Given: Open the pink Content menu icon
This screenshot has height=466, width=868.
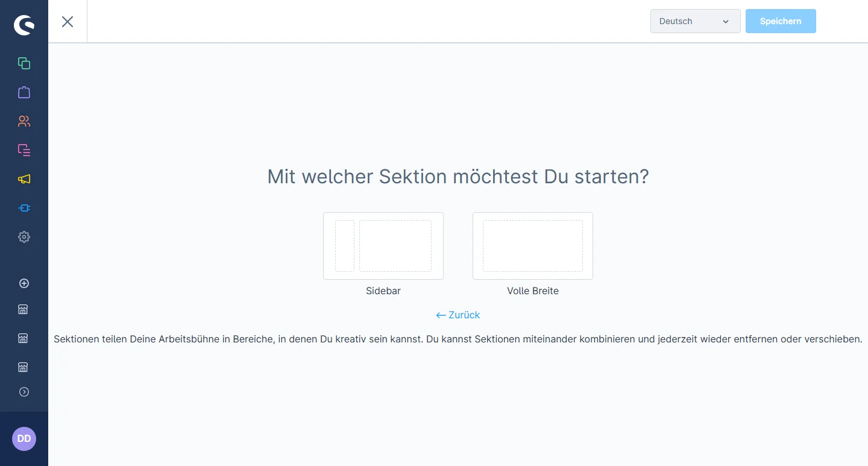Looking at the screenshot, I should (24, 150).
